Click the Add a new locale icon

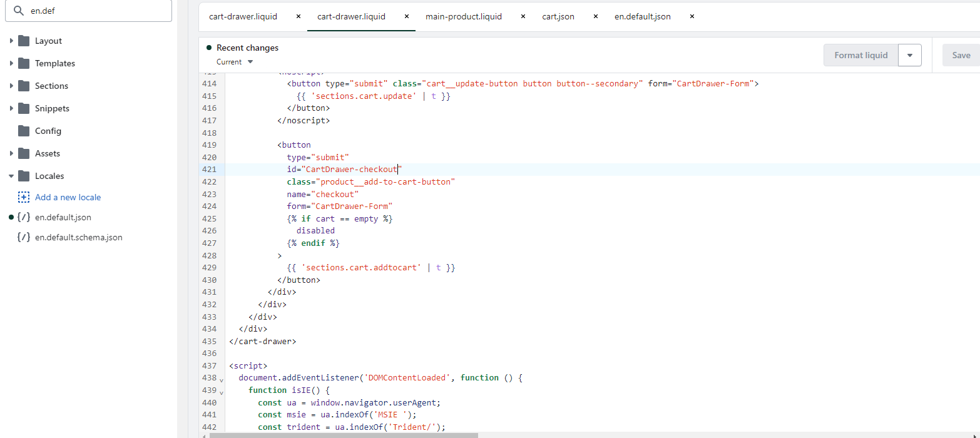click(x=24, y=197)
